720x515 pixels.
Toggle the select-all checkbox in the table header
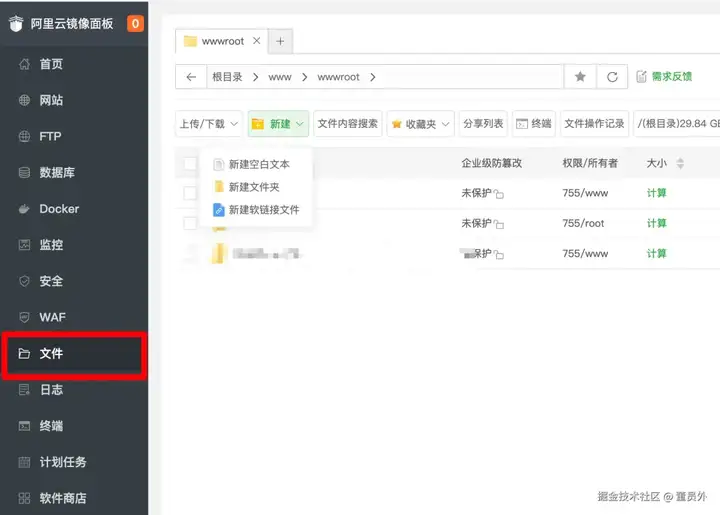[x=190, y=163]
